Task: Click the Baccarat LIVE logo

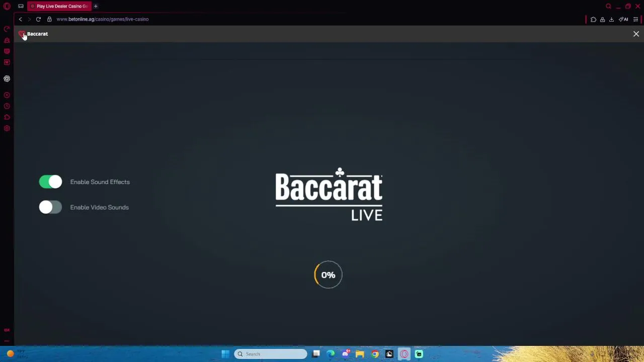Action: point(329,195)
